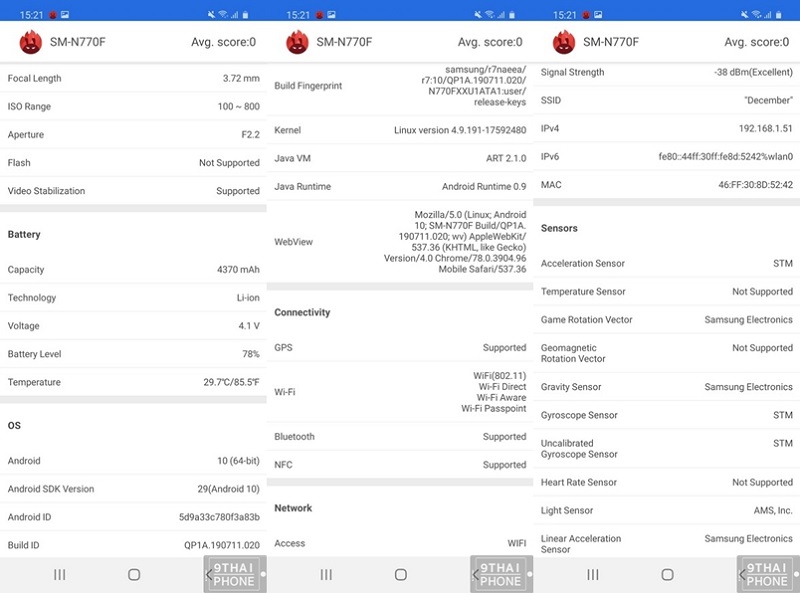Tap AnTuTu logo on the Battery info screen
The width and height of the screenshot is (800, 593).
pos(31,42)
